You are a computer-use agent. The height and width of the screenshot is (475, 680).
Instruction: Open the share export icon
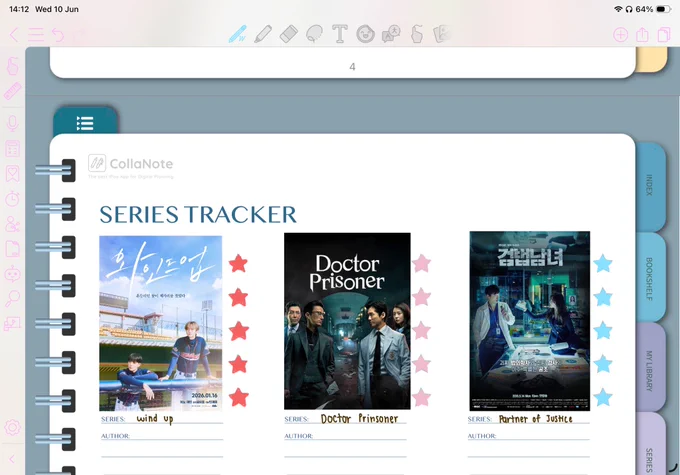pyautogui.click(x=642, y=35)
